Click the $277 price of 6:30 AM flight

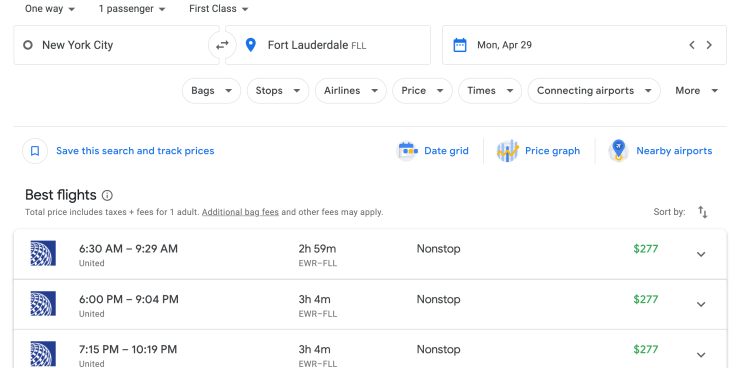[646, 249]
